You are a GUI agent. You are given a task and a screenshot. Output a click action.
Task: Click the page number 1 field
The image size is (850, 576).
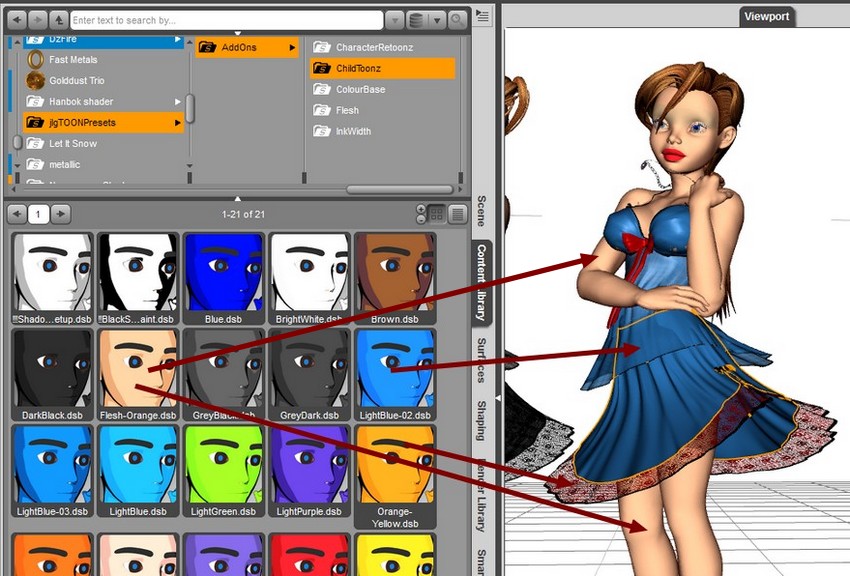pos(38,215)
